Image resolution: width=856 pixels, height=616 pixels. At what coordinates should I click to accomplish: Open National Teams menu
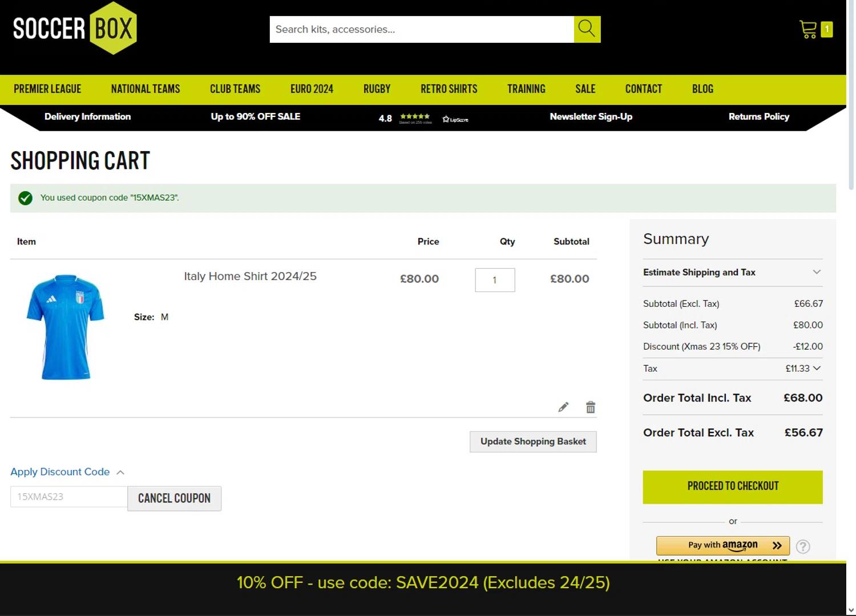pos(146,89)
